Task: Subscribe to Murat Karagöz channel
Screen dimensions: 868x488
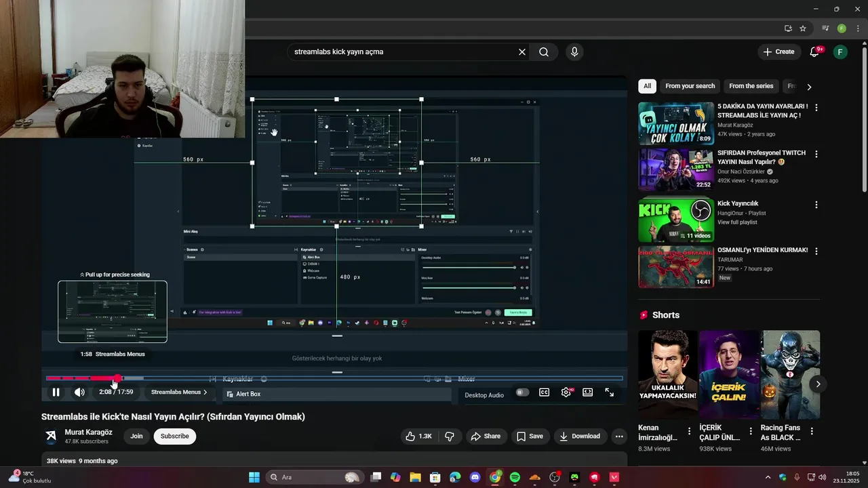Action: click(x=174, y=436)
